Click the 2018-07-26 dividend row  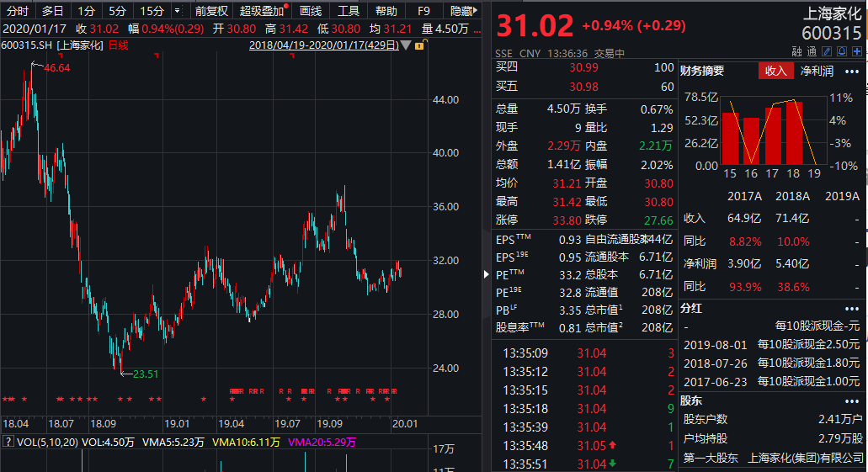[771, 363]
